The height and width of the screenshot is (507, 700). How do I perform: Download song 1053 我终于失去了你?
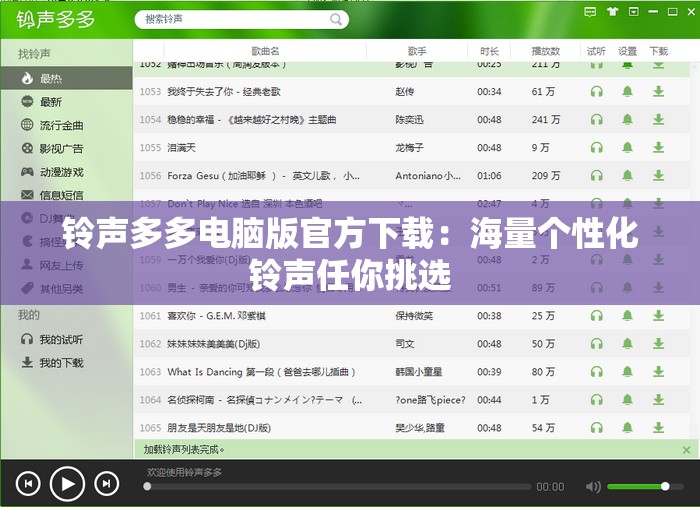pyautogui.click(x=658, y=91)
